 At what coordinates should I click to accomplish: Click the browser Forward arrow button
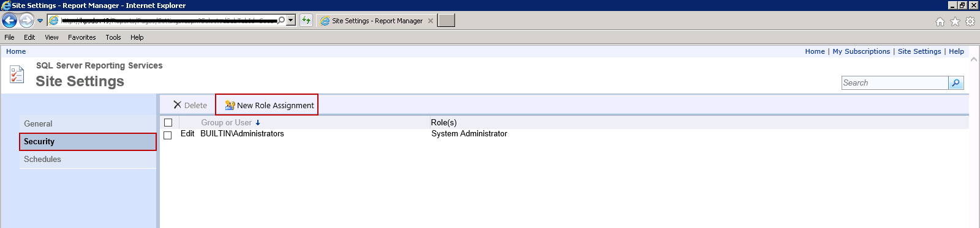26,21
